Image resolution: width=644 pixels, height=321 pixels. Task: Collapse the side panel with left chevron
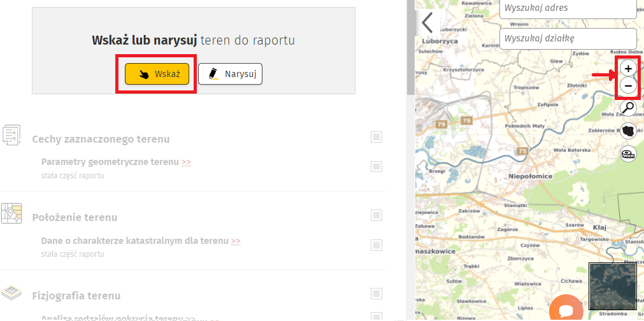click(427, 22)
